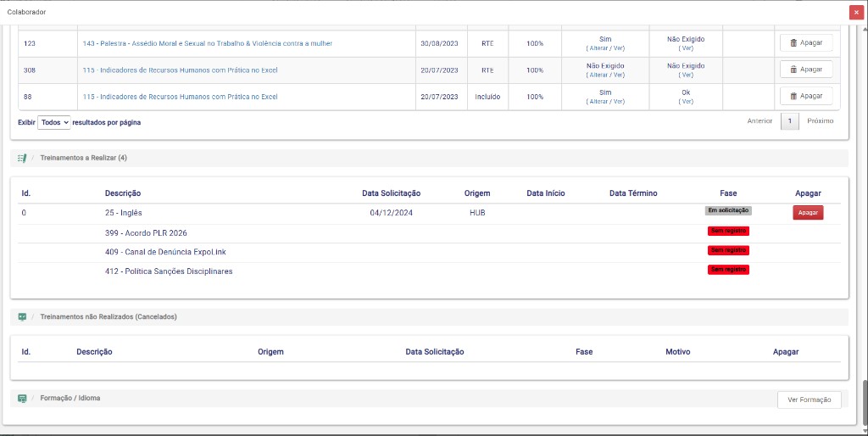Screen dimensions: 868x436
Task: Click Alterar / Ver in row 308
Action: click(605, 75)
